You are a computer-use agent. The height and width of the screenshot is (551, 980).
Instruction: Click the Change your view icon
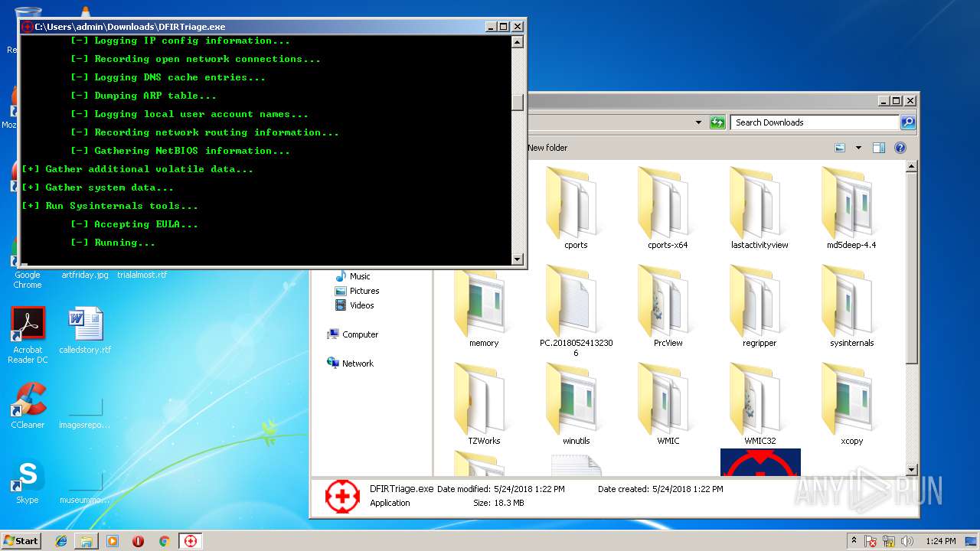point(840,148)
